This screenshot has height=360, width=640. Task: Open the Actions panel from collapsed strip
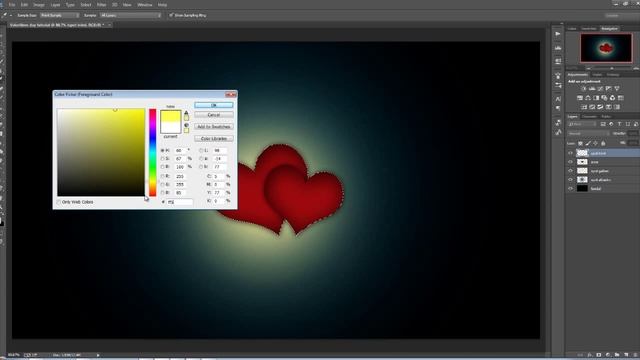(558, 34)
